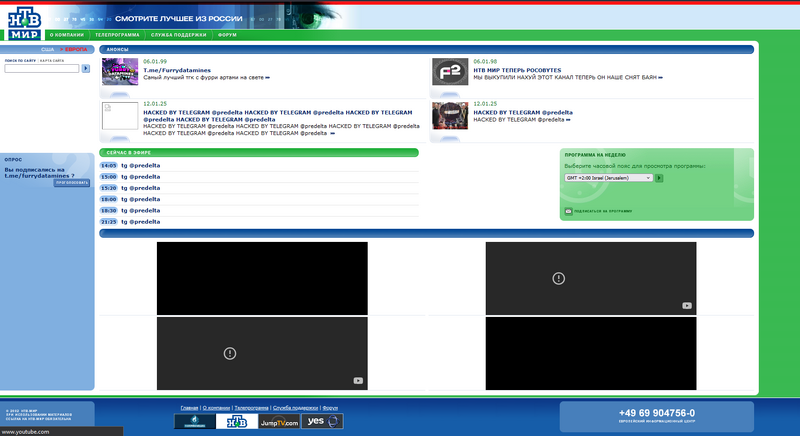Open Подписаться на программу link

tap(603, 211)
